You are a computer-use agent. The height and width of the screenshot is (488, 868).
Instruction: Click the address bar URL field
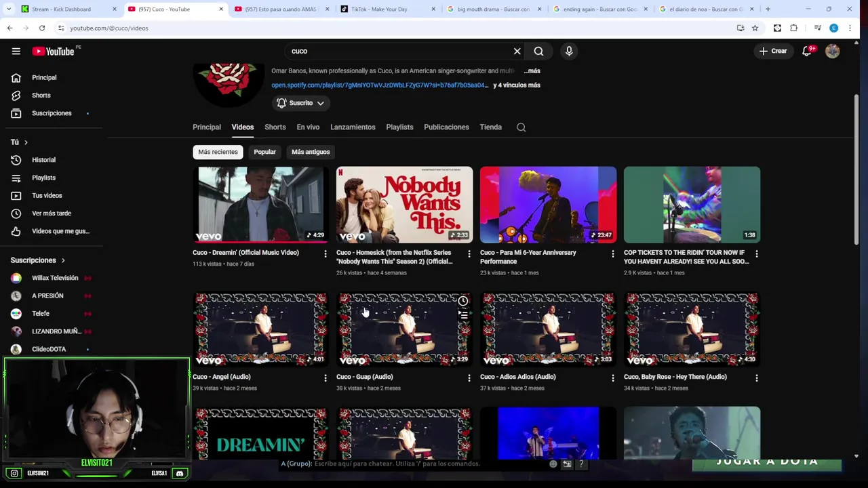pos(393,28)
